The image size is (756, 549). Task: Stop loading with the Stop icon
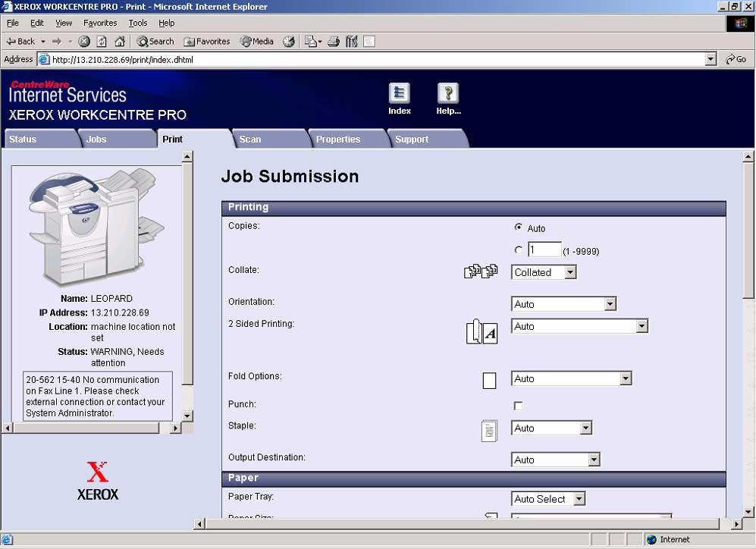84,42
